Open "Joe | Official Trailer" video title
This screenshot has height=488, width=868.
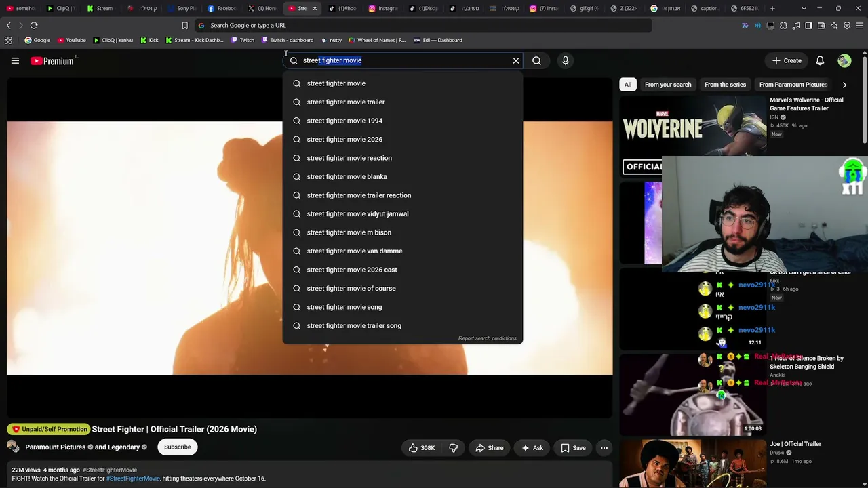tap(795, 444)
